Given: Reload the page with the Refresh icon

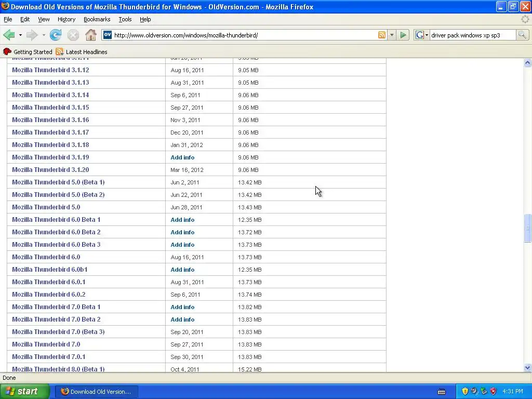Looking at the screenshot, I should pyautogui.click(x=56, y=35).
